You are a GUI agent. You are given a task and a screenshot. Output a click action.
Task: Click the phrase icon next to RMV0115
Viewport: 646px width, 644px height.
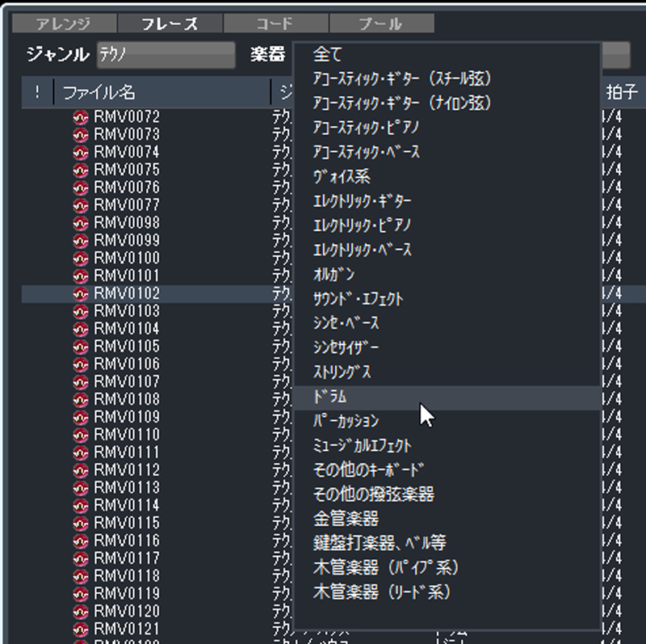pyautogui.click(x=80, y=523)
